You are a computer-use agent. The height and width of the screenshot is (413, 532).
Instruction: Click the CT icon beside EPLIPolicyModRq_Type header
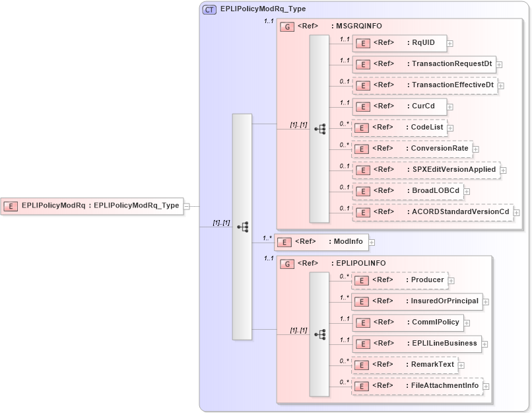tap(209, 10)
